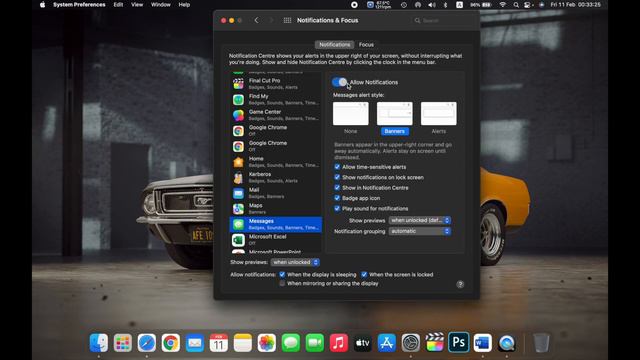This screenshot has width=640, height=360.
Task: Uncheck Show in Notification Centre
Action: click(337, 188)
